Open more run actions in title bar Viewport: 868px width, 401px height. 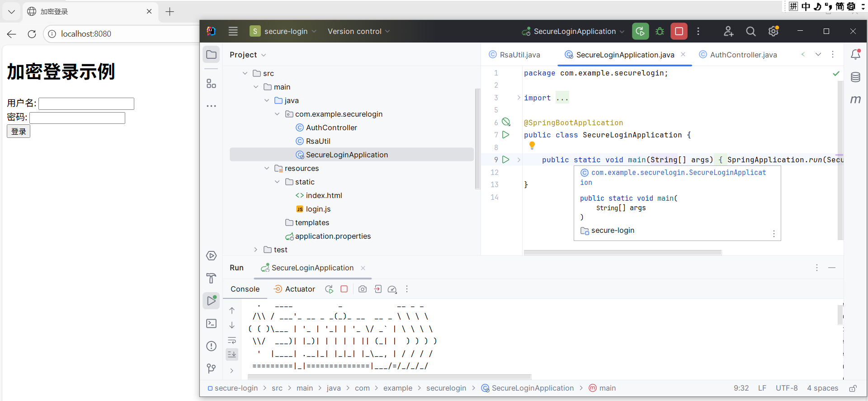698,31
